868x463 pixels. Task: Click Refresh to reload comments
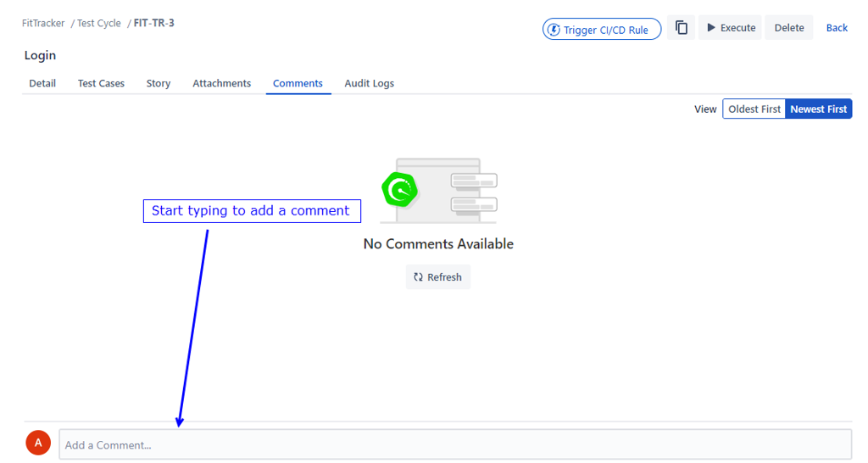point(437,277)
